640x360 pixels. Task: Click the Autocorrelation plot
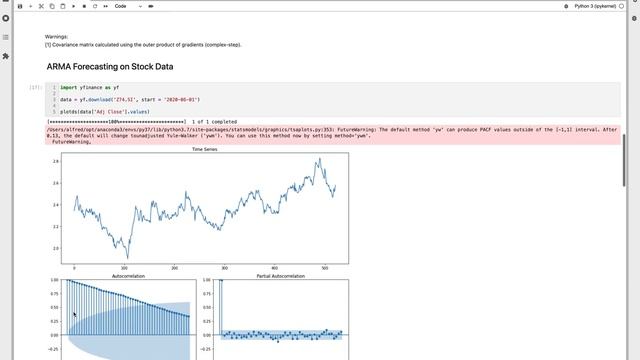pyautogui.click(x=129, y=320)
